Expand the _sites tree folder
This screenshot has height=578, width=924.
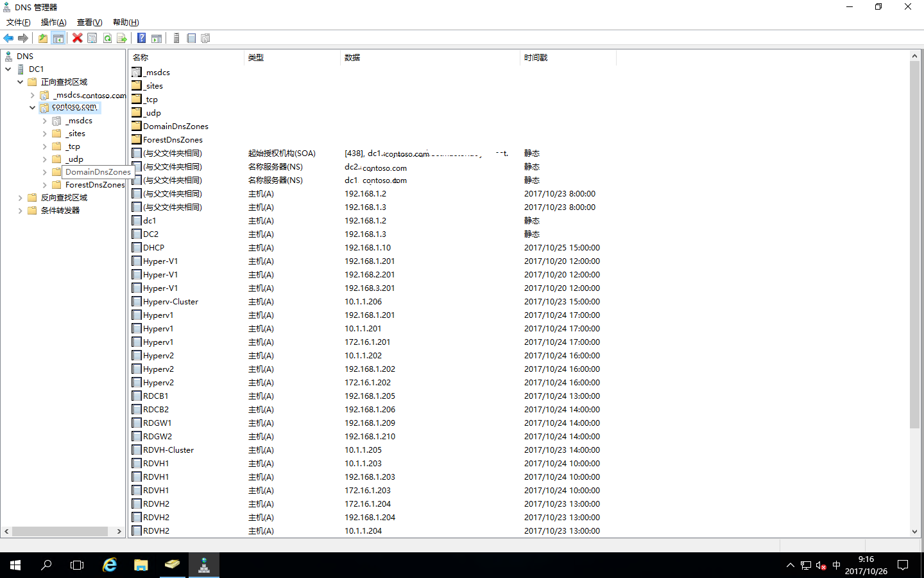click(x=45, y=134)
